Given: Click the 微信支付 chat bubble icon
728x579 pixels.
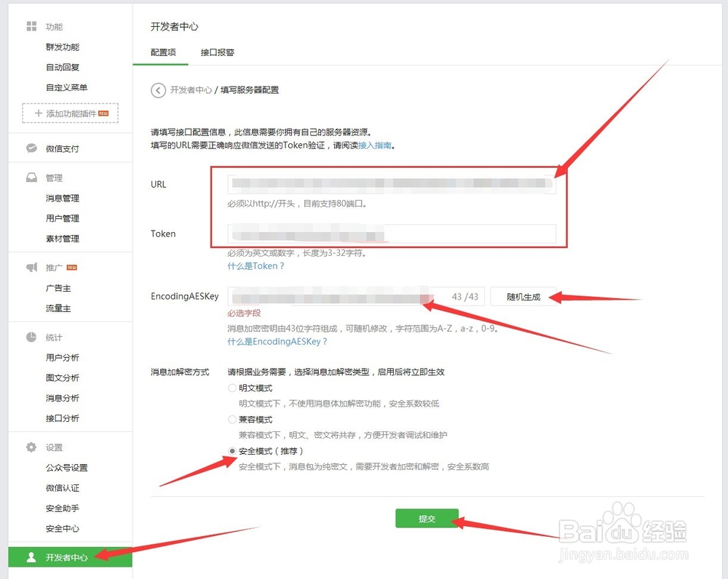Looking at the screenshot, I should tap(31, 148).
